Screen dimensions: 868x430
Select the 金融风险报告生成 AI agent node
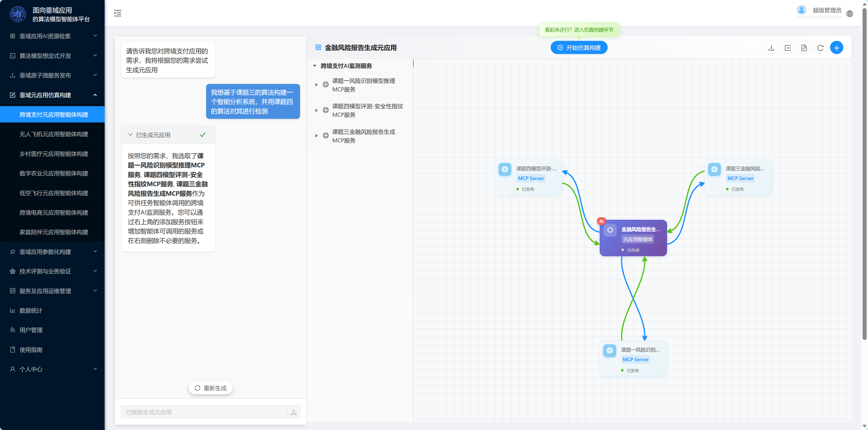tap(633, 238)
